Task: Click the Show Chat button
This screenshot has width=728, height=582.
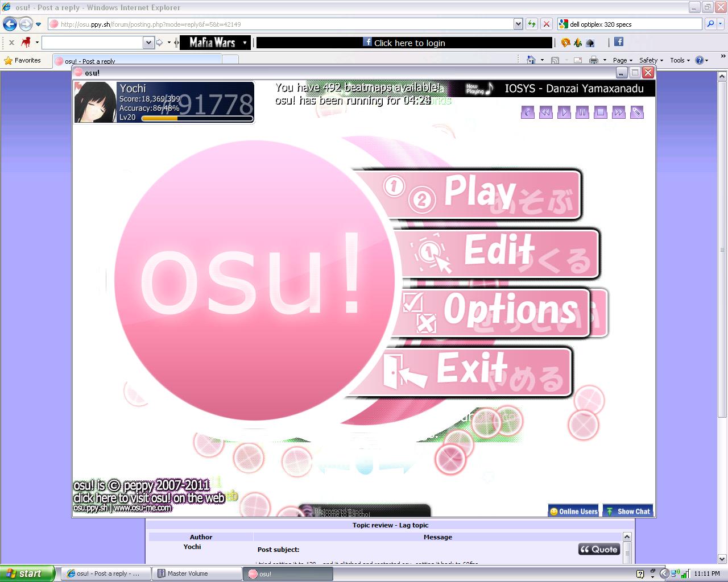Action: [x=627, y=511]
